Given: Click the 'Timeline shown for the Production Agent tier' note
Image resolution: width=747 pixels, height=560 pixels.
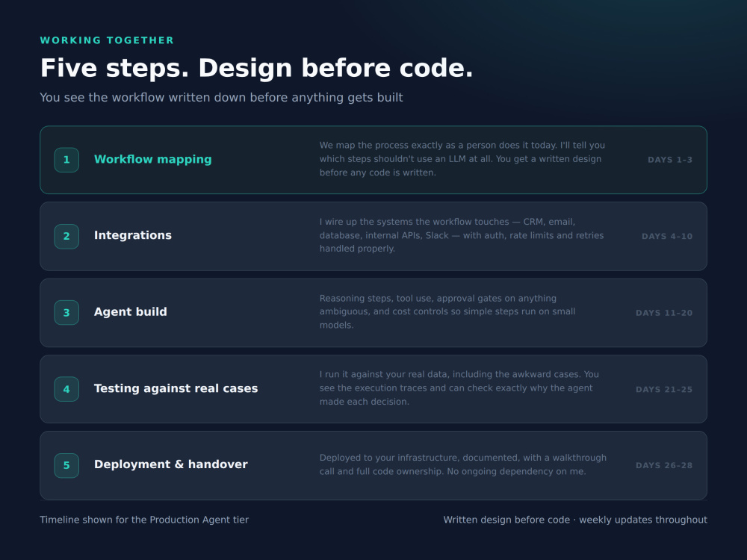Looking at the screenshot, I should [144, 520].
